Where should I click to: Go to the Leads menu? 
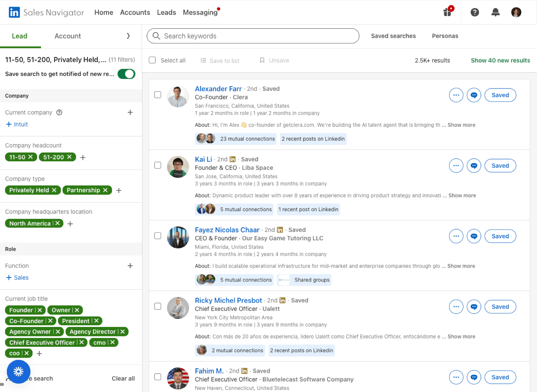pyautogui.click(x=166, y=12)
